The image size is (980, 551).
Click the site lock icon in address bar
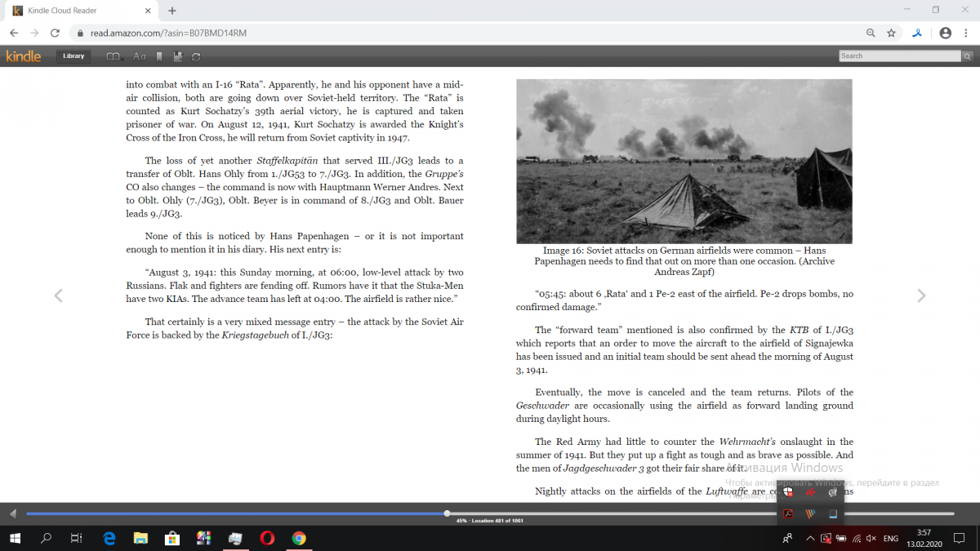click(79, 33)
